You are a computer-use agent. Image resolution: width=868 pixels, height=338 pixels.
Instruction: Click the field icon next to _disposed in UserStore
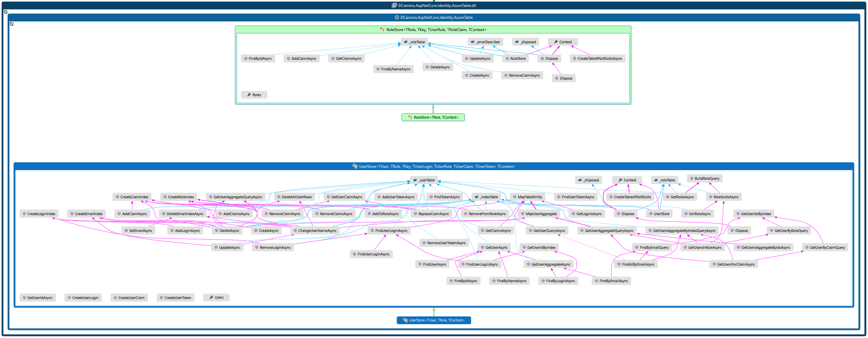[580, 180]
